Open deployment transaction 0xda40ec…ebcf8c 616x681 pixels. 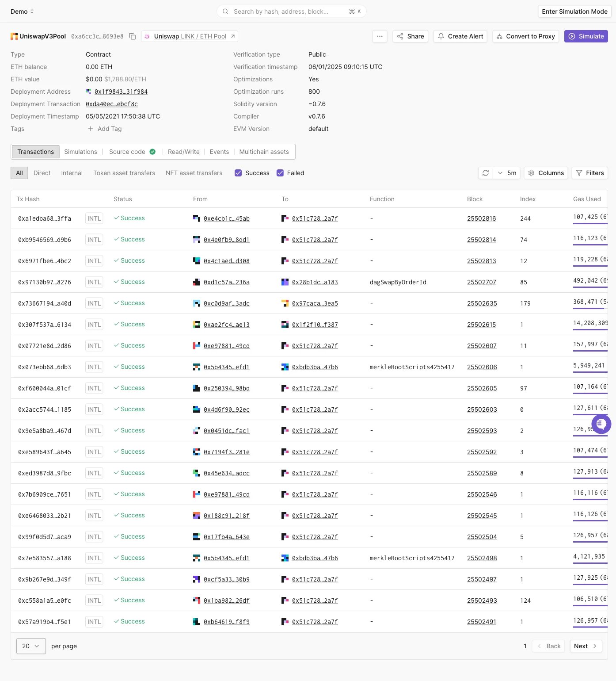tap(112, 104)
